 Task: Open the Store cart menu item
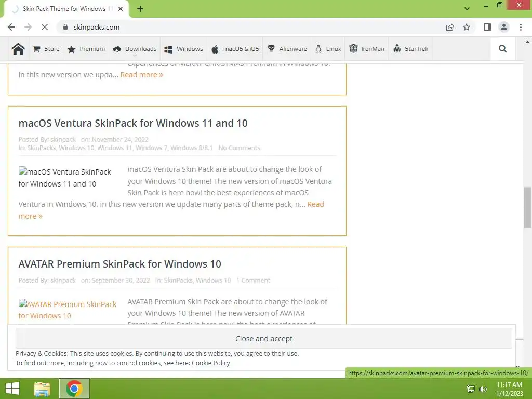[x=46, y=49]
